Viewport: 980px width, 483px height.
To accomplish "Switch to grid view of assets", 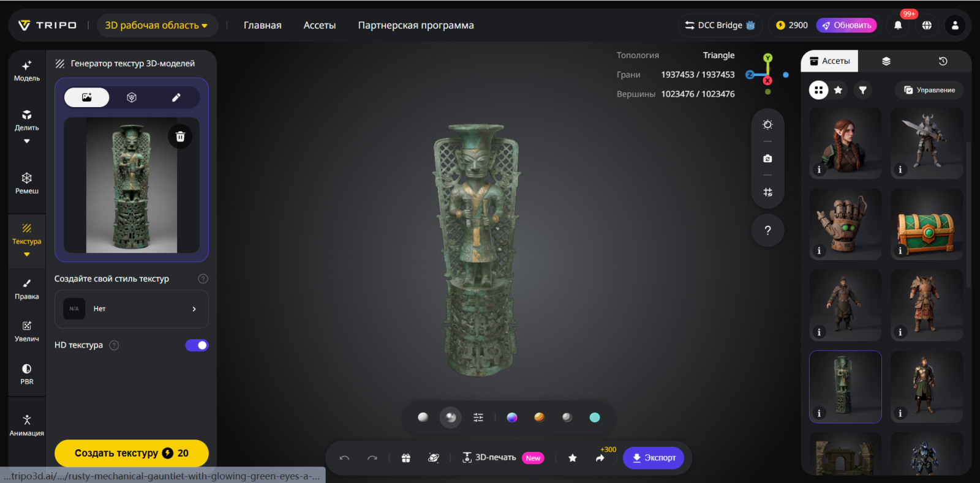I will click(x=818, y=90).
